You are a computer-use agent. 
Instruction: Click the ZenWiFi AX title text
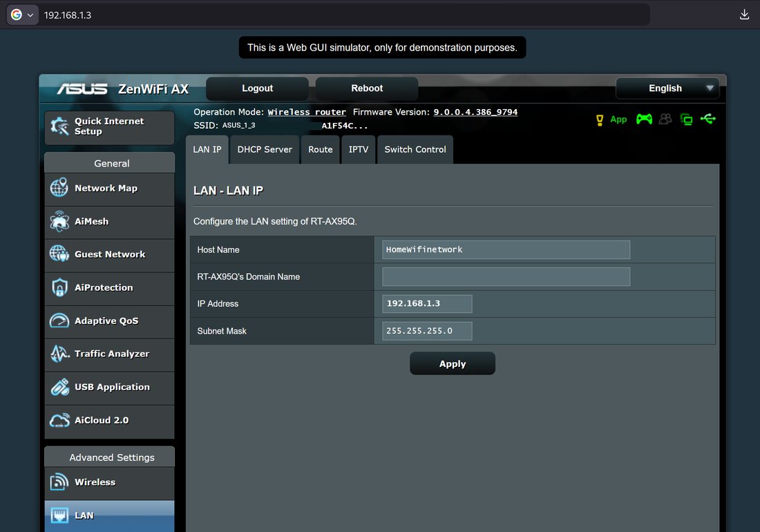tap(153, 89)
